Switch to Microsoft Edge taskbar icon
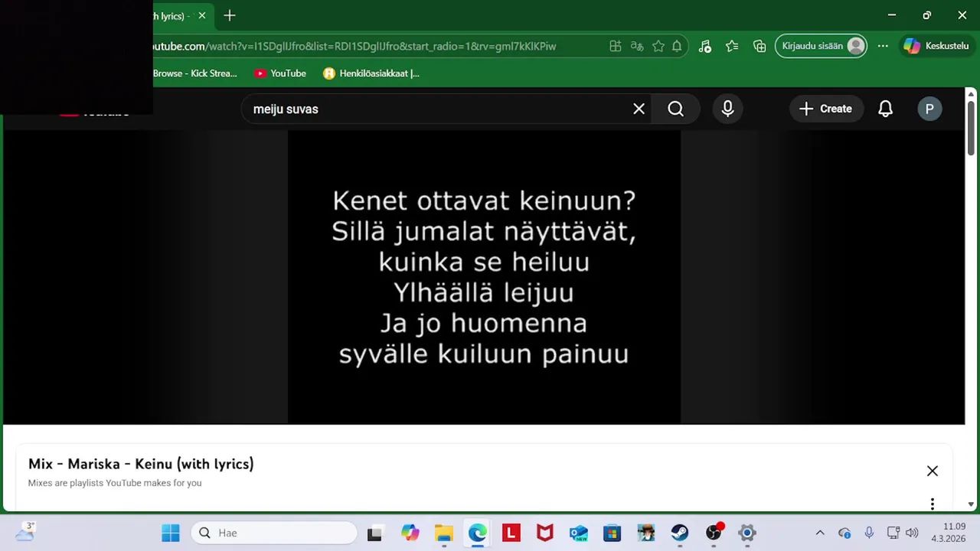 [478, 533]
